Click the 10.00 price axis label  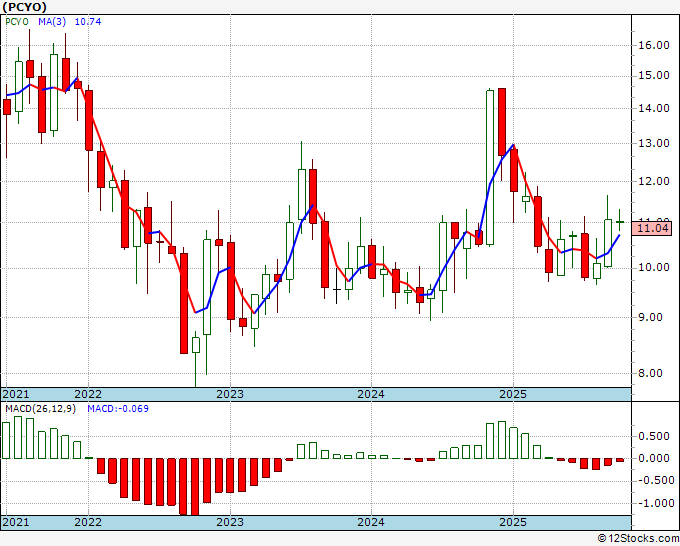[654, 268]
